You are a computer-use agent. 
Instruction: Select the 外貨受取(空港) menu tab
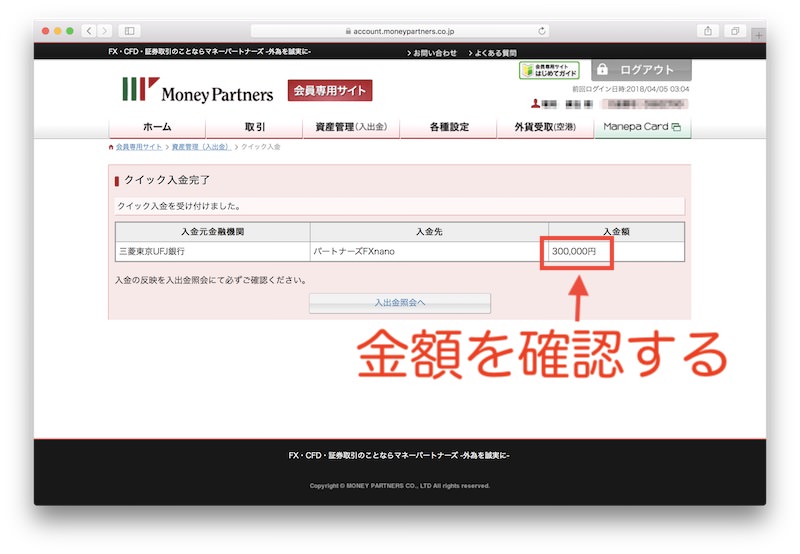tap(545, 127)
